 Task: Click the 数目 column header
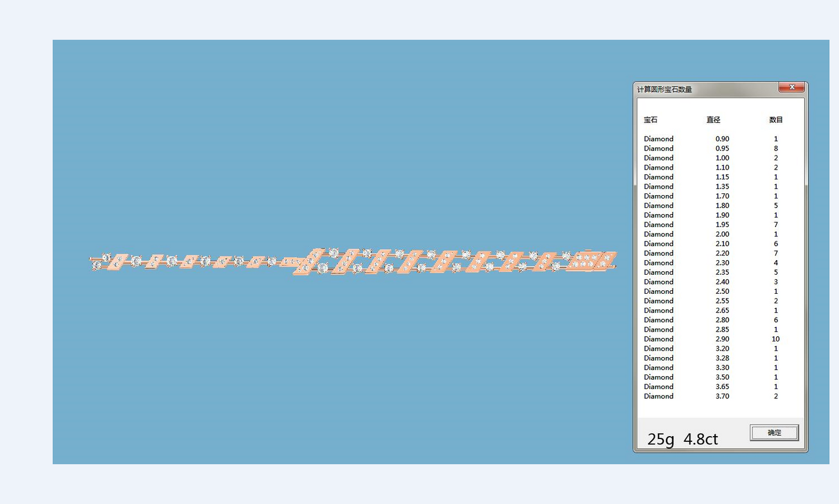[776, 120]
